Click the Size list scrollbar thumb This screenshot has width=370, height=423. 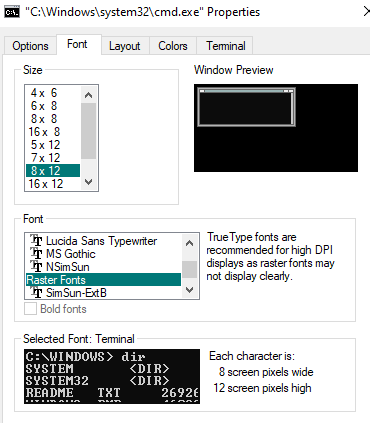point(88,131)
